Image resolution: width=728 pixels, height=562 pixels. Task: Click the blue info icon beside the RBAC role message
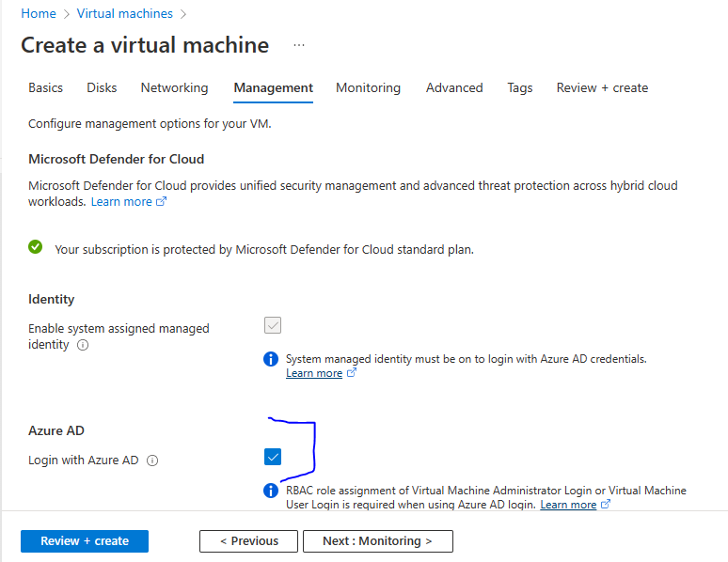coord(271,491)
